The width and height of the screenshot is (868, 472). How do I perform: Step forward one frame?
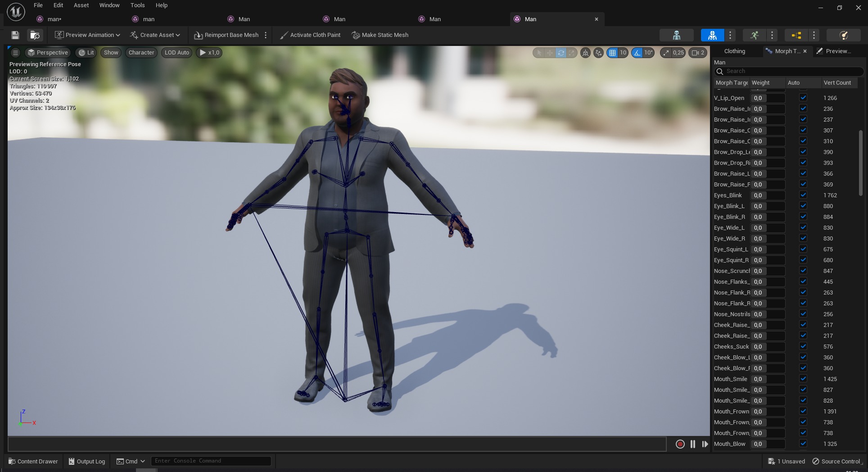tap(705, 444)
